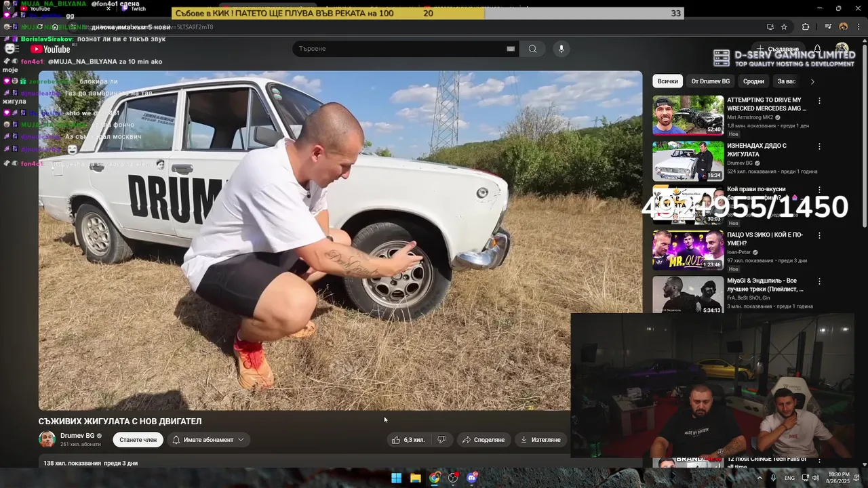Click the ENG language indicator

(789, 478)
